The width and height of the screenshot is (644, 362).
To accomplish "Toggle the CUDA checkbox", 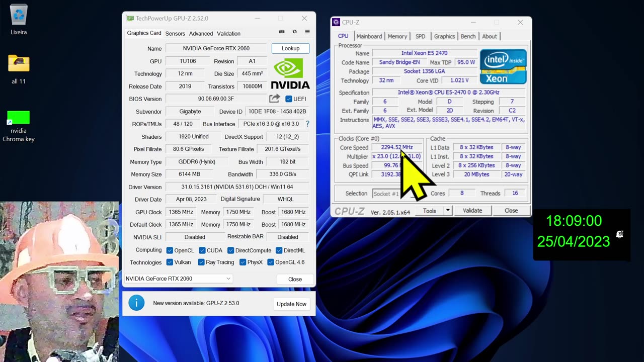I will 202,250.
